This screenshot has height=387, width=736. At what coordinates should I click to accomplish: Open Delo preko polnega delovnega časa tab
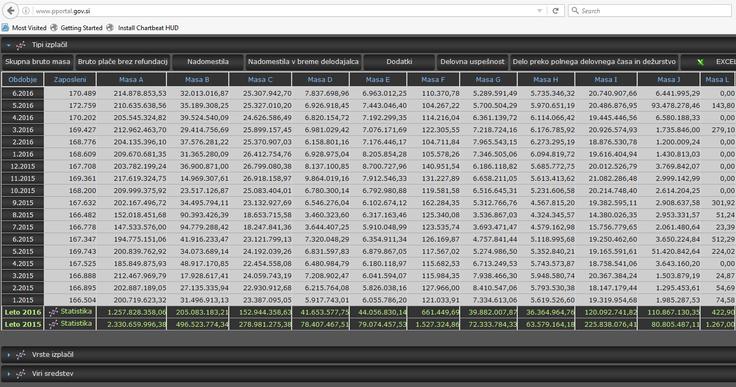pyautogui.click(x=594, y=62)
